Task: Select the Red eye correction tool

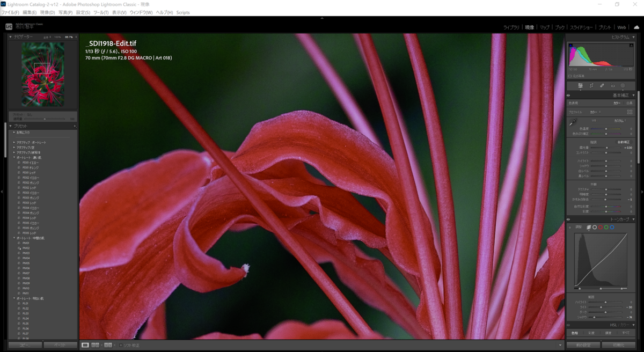Action: tap(613, 85)
